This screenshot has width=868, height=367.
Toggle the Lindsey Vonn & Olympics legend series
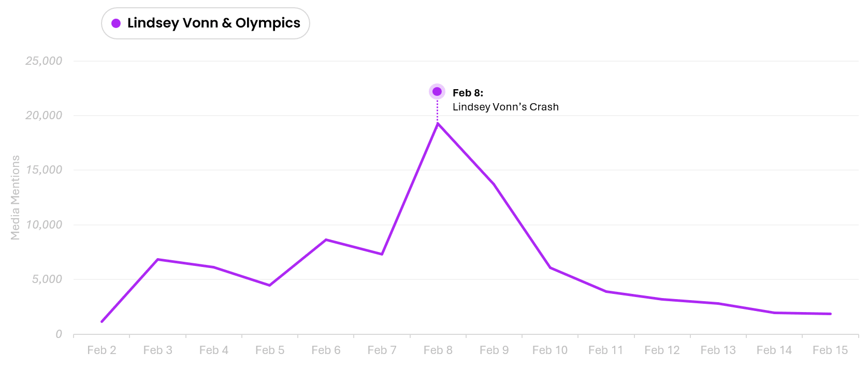[213, 23]
